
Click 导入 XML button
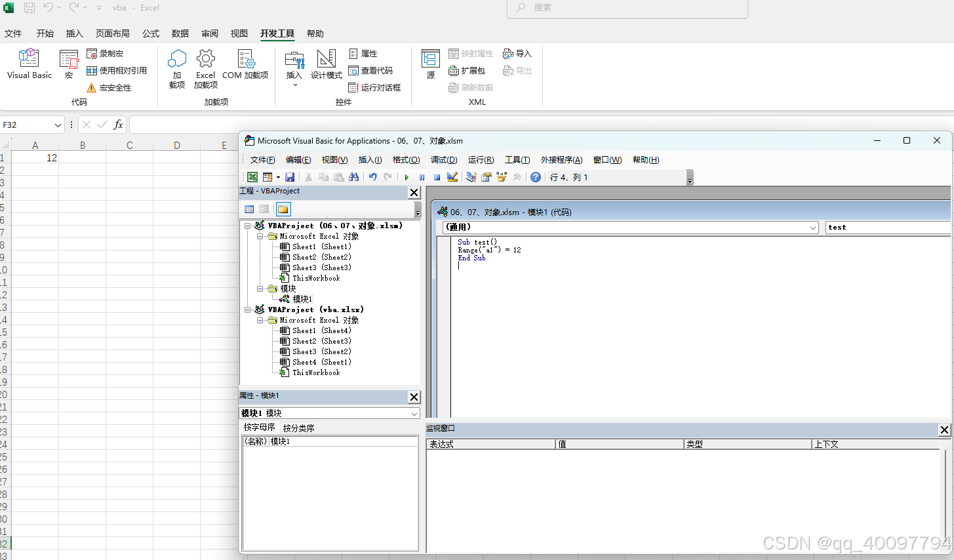point(517,54)
